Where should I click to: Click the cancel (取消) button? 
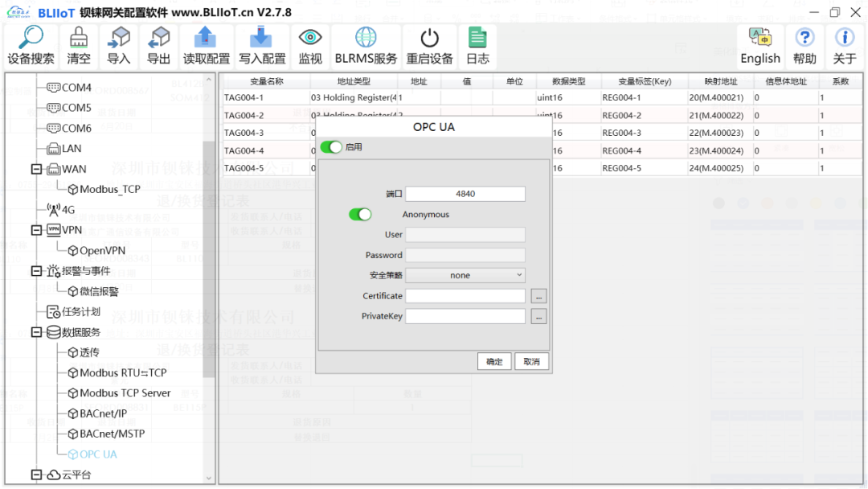531,362
